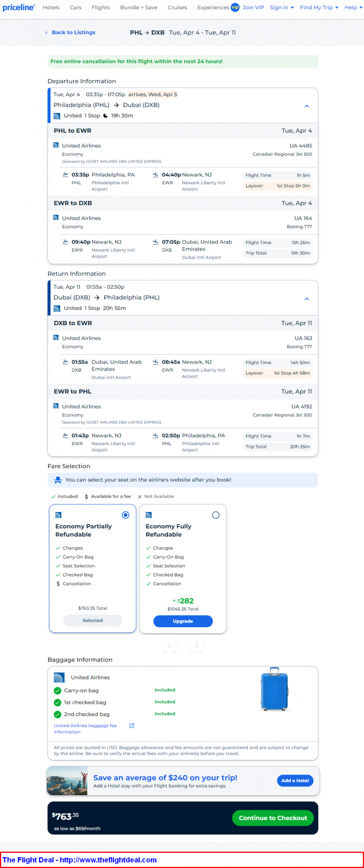Open the Experiences menu item
Viewport: 364px width, 868px height.
pos(213,8)
